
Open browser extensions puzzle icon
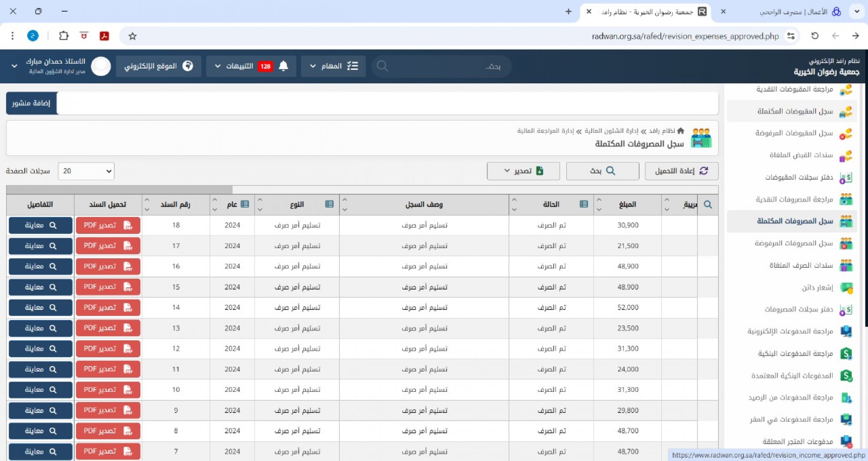63,36
